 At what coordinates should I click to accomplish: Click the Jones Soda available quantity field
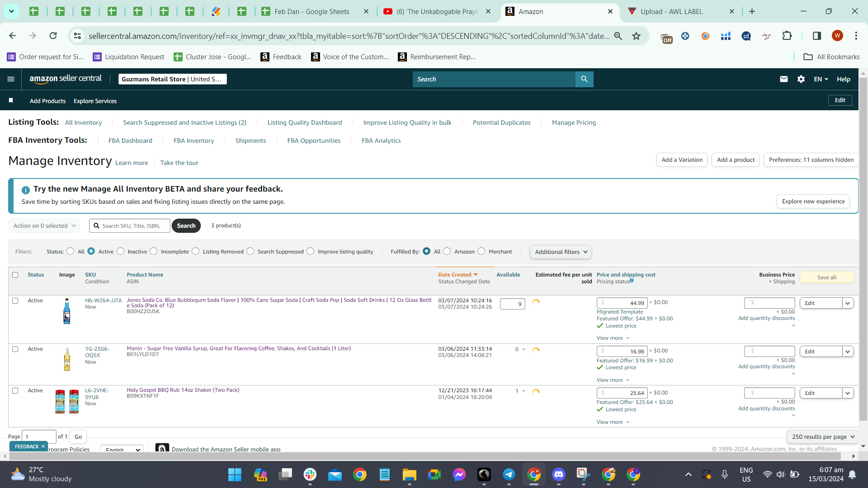coord(513,304)
